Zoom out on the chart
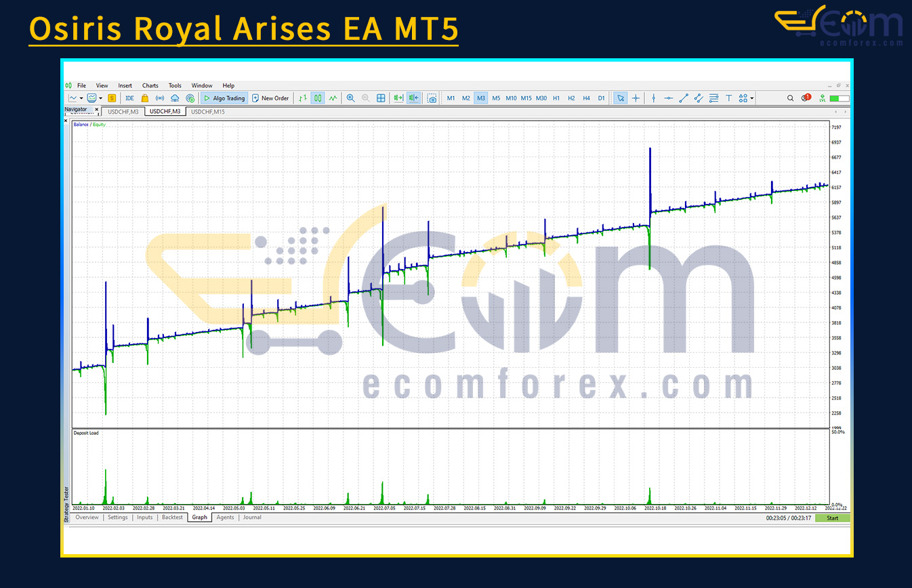The width and height of the screenshot is (912, 588). tap(366, 98)
